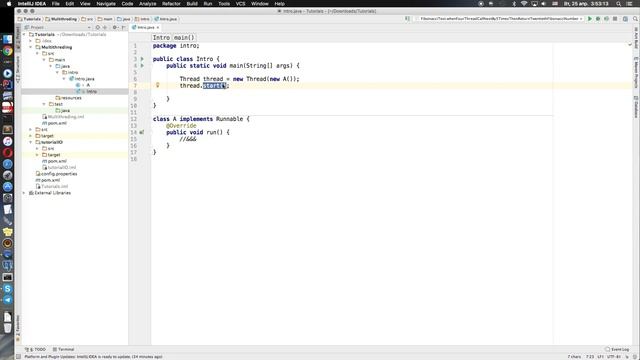The image size is (640, 360).
Task: Collapse the test folder node
Action: 44,104
